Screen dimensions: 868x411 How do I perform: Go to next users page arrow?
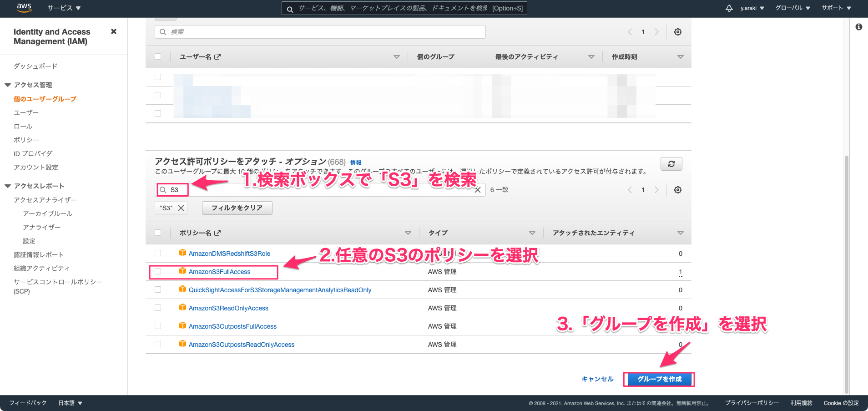pyautogui.click(x=656, y=32)
